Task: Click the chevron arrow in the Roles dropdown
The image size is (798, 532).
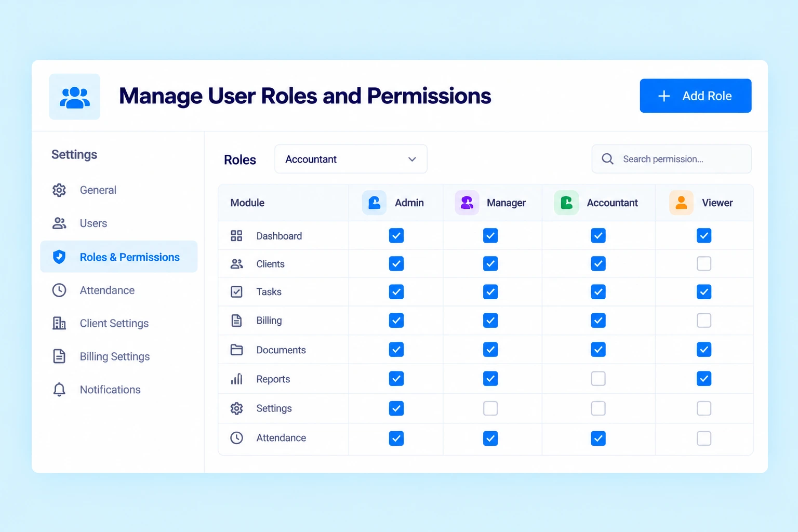Action: [x=412, y=159]
